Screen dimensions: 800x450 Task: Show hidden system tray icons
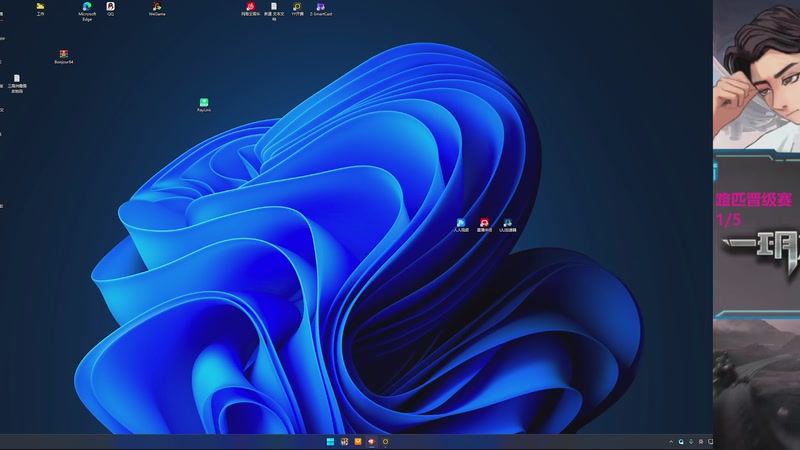(x=671, y=442)
